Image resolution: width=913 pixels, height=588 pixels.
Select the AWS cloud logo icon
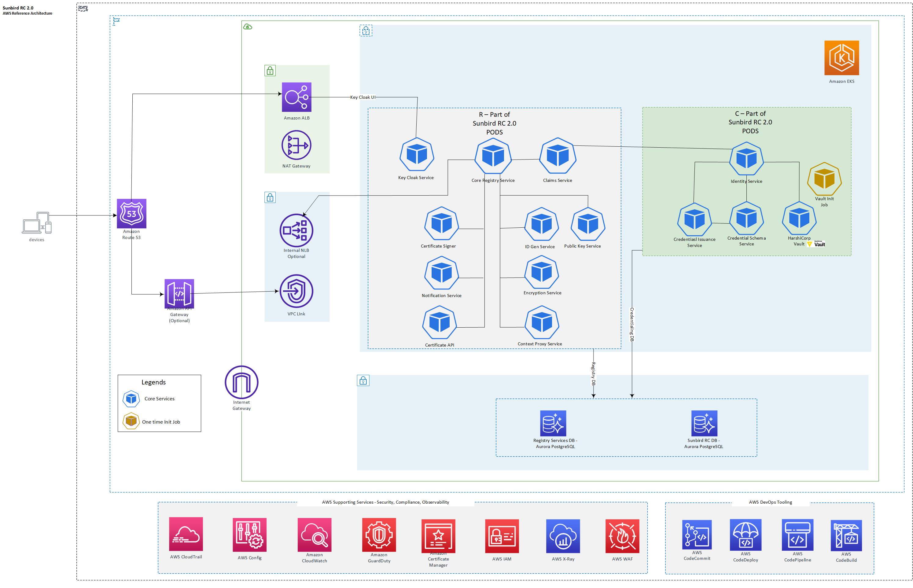[x=83, y=8]
